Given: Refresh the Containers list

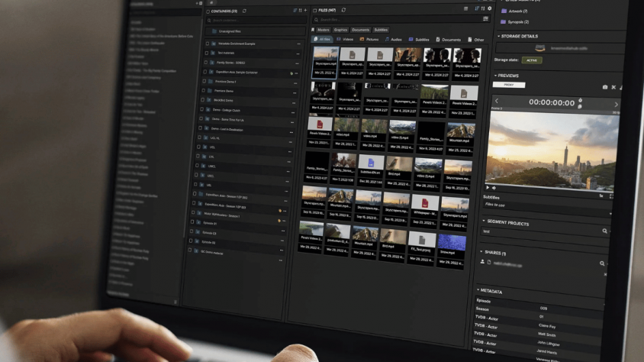Looking at the screenshot, I should [244, 11].
